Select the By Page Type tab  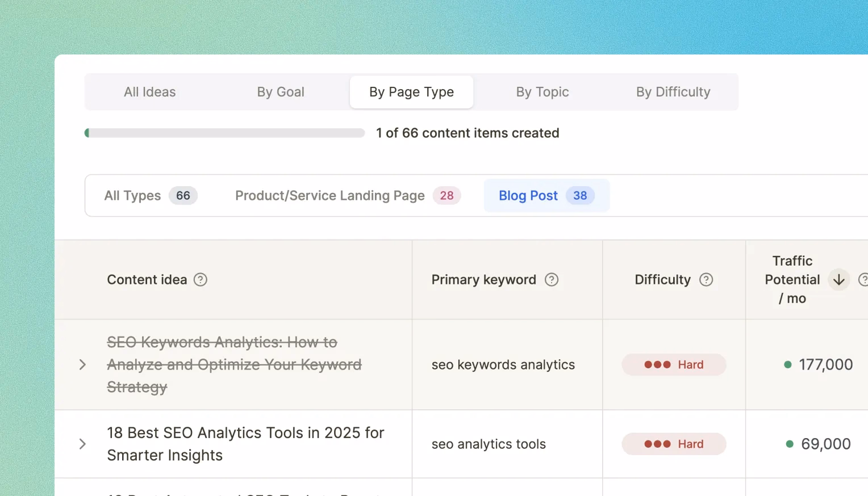tap(411, 92)
